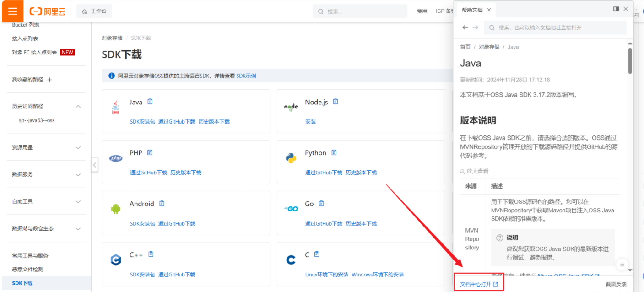
Task: Click Python 历史版本下载 link
Action: (x=361, y=173)
